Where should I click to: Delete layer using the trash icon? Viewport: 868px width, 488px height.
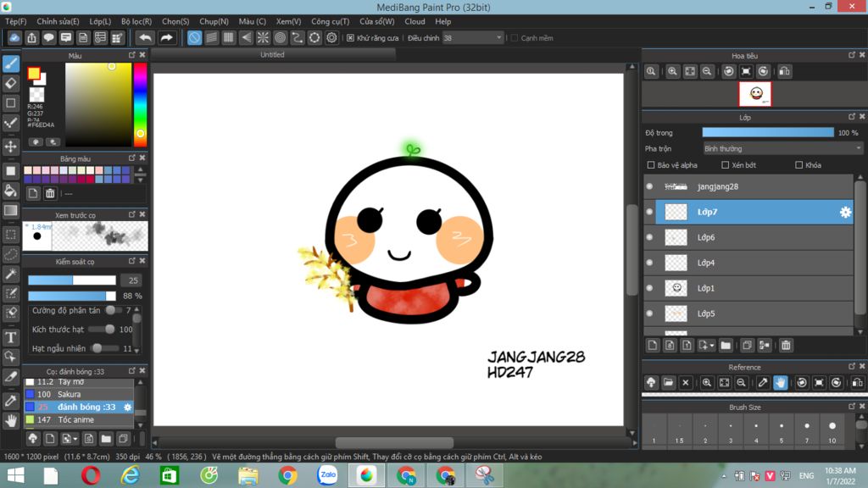tap(786, 345)
